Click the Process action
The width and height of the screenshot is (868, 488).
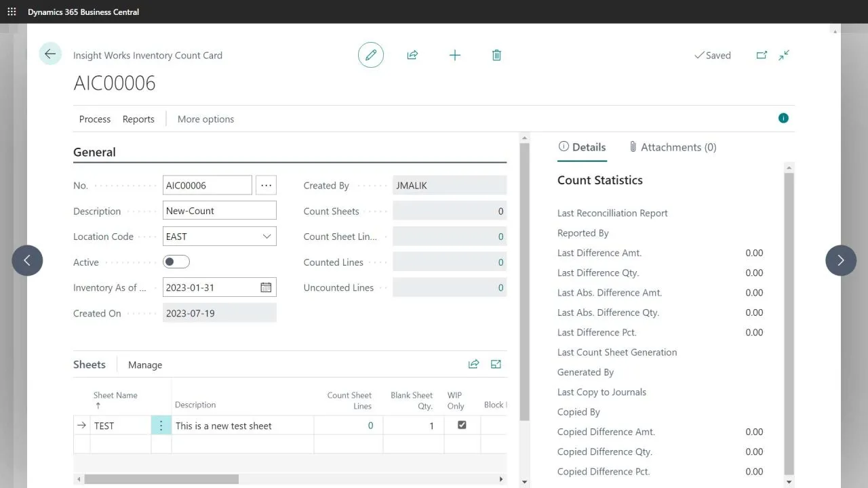click(x=94, y=119)
